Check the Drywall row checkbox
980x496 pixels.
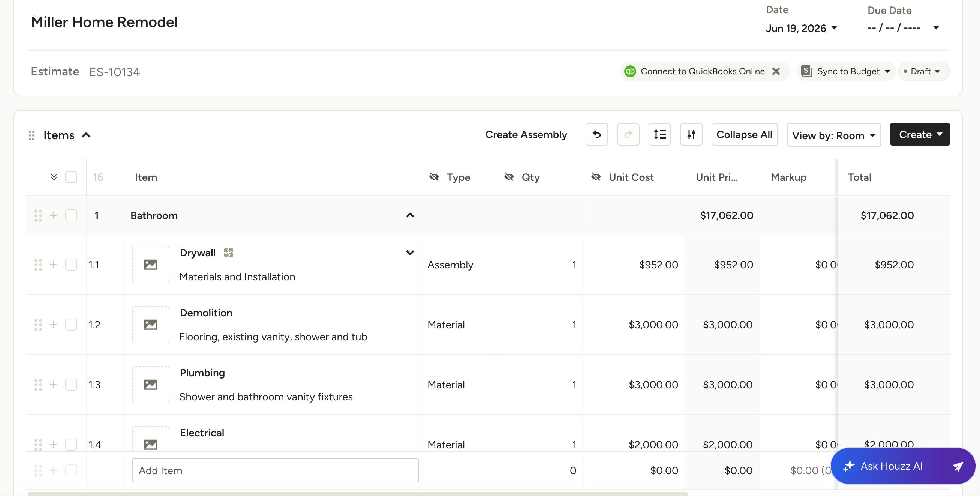point(71,265)
